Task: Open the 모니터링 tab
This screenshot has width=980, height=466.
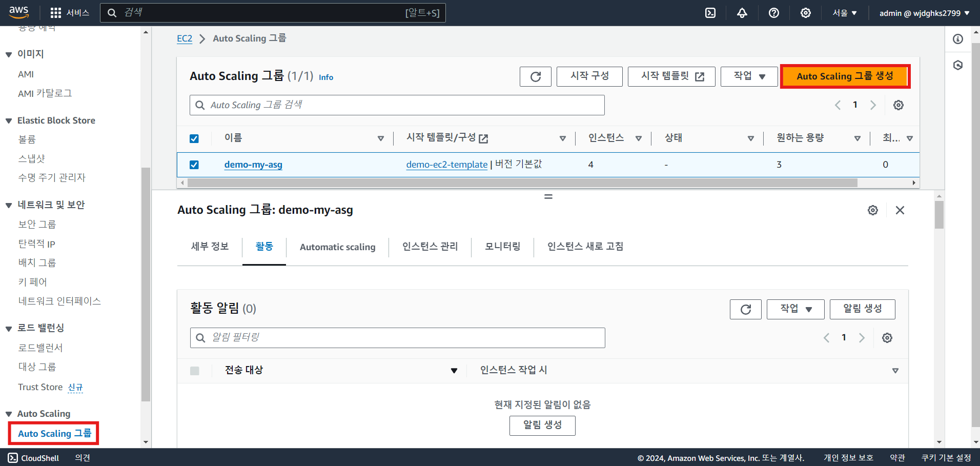Action: coord(503,247)
